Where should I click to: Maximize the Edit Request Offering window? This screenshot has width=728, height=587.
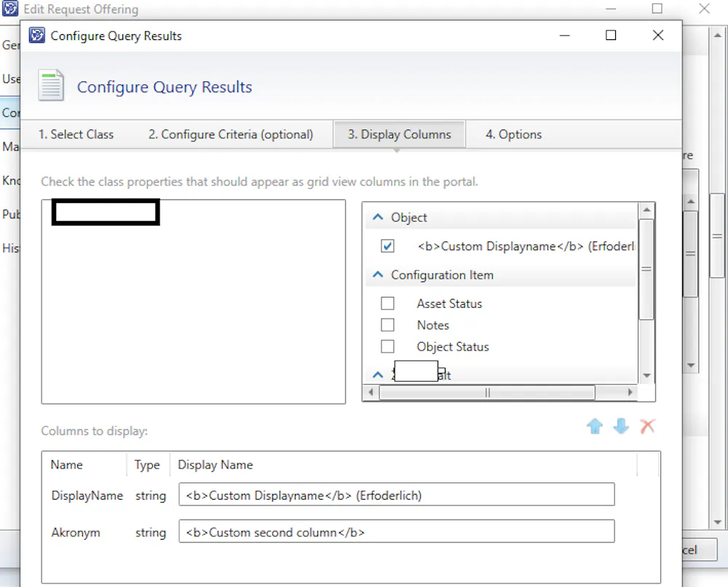pyautogui.click(x=657, y=8)
